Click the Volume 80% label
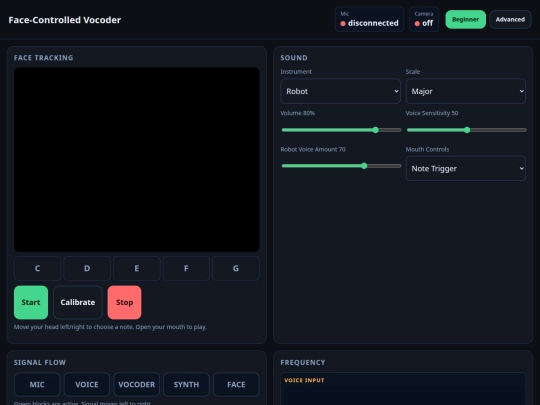 tap(298, 113)
